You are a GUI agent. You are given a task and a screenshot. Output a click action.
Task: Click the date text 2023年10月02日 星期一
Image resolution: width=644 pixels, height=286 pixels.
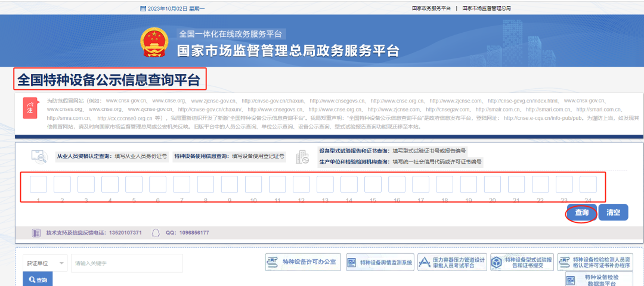[176, 8]
